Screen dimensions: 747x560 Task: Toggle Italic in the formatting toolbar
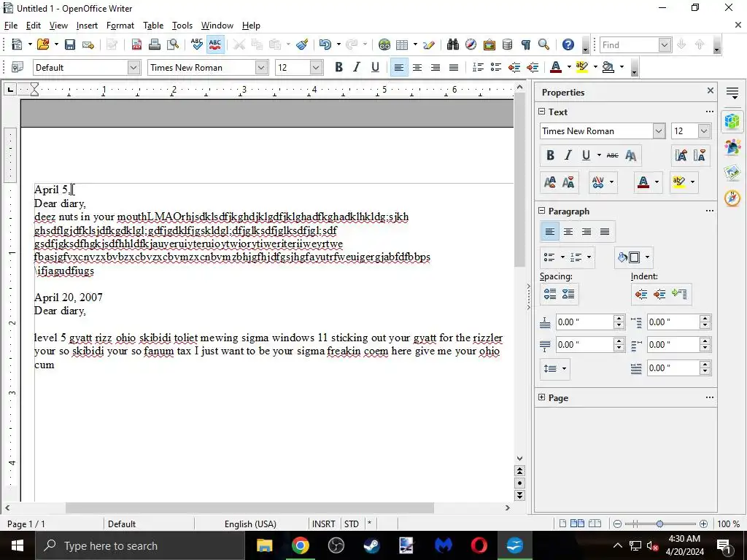[x=357, y=68]
